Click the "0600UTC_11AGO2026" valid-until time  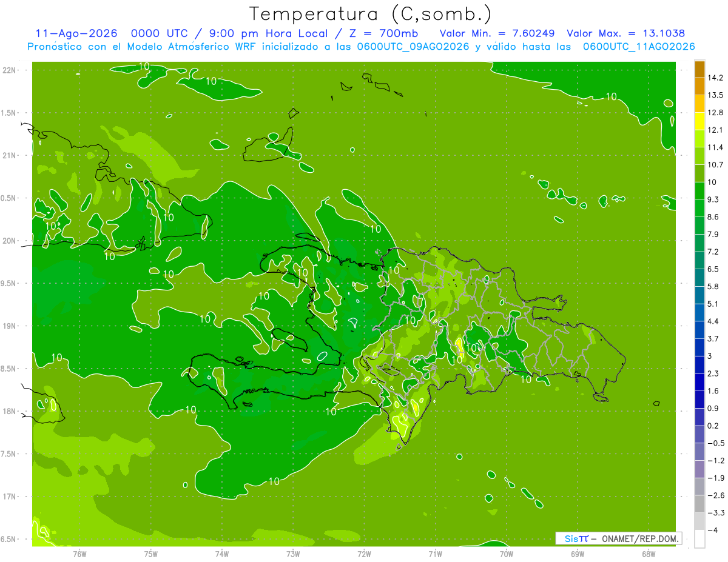pos(638,47)
